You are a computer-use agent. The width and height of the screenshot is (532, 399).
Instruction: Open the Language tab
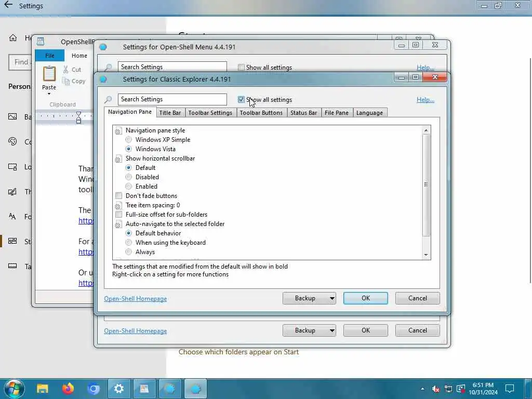point(369,113)
